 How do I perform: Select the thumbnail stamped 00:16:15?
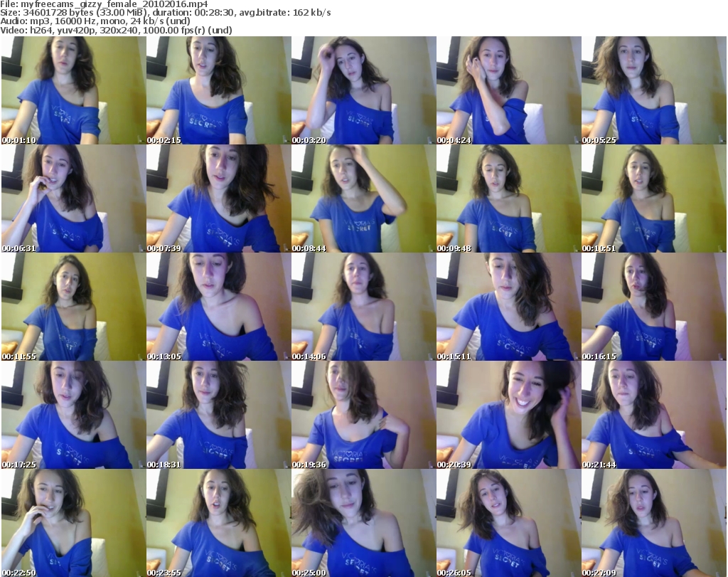click(654, 307)
